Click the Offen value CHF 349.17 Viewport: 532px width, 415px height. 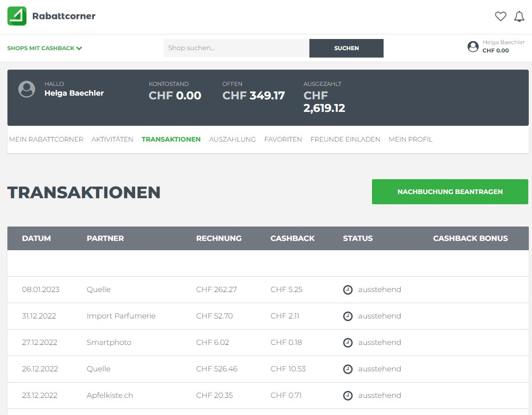tap(253, 96)
